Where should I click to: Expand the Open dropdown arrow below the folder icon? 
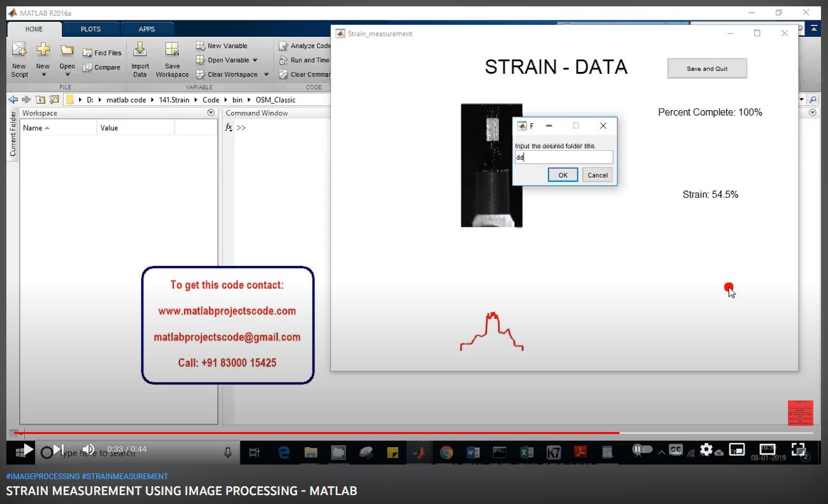pyautogui.click(x=67, y=75)
